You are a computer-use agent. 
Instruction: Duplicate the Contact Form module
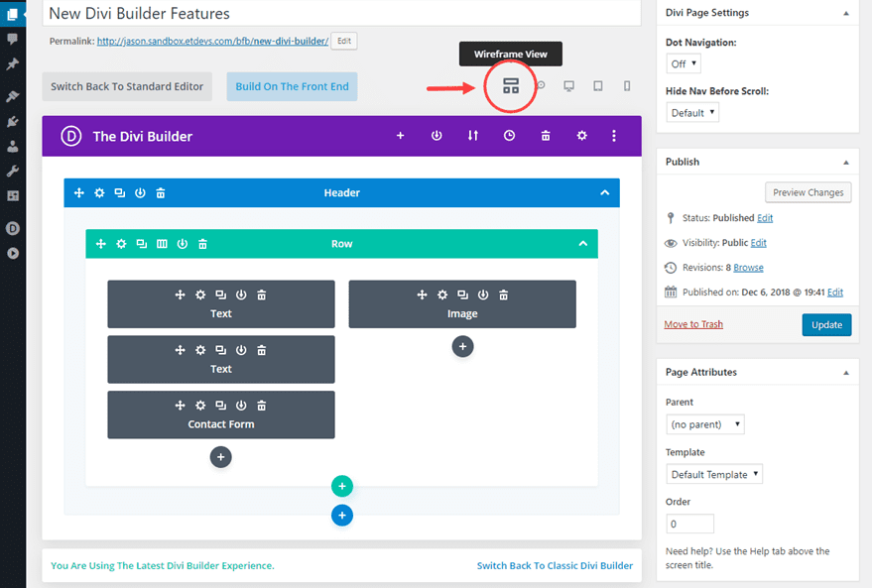point(221,406)
